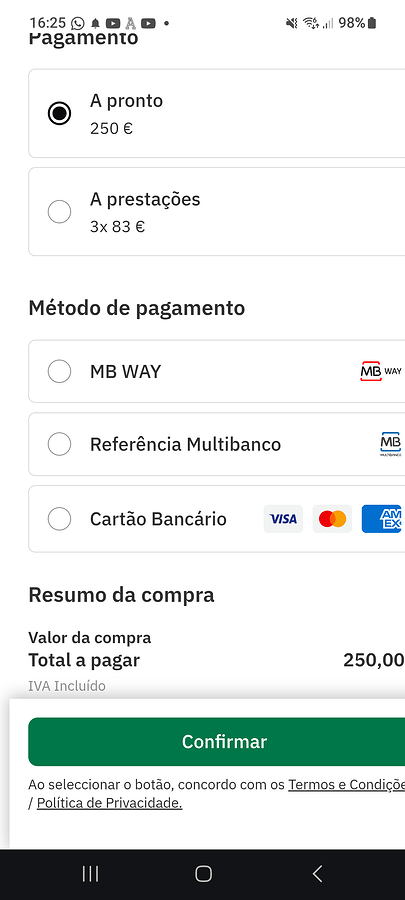Go back with Android back arrow
Screen dimensions: 405x900
317,874
